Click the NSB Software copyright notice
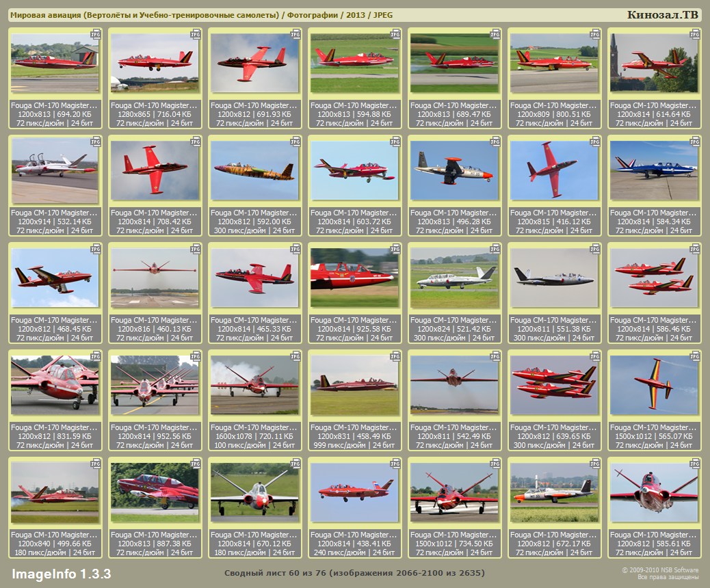The height and width of the screenshot is (588, 710). [659, 573]
